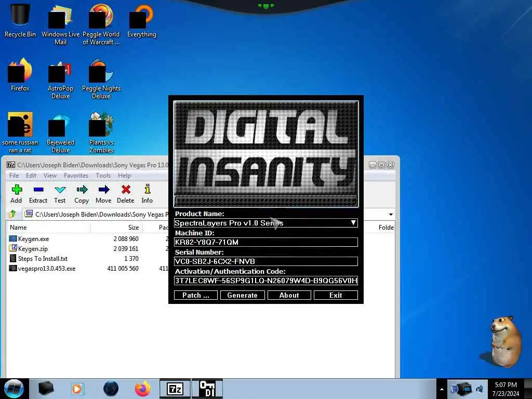Select Peggle World of Warcraft desktop icon

coord(101,24)
